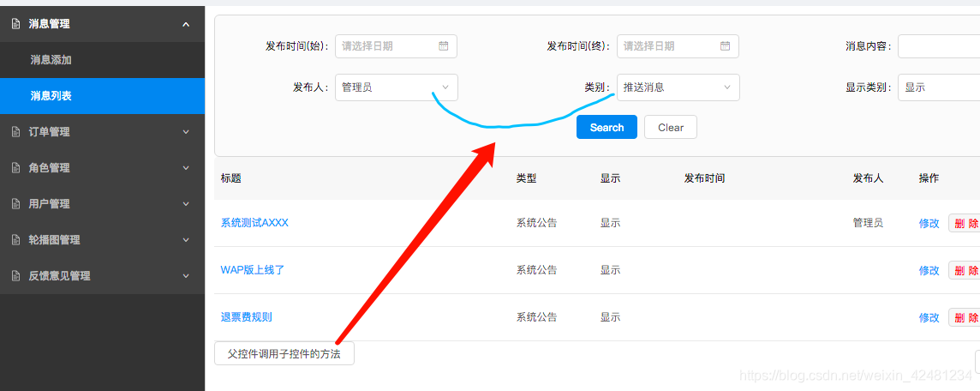
Task: Click the 类型 column header
Action: [526, 178]
